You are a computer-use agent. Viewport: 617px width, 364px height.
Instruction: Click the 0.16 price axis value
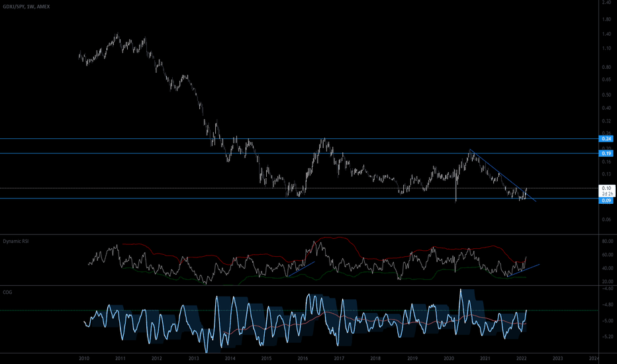[x=606, y=161]
